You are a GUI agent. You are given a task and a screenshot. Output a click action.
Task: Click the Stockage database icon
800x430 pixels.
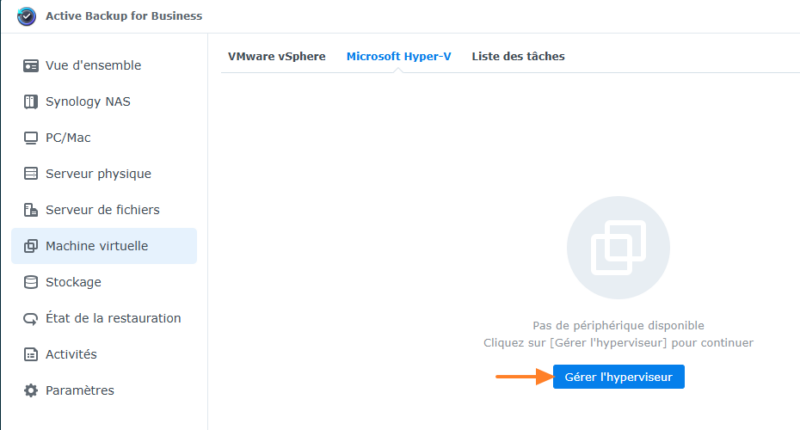(31, 282)
